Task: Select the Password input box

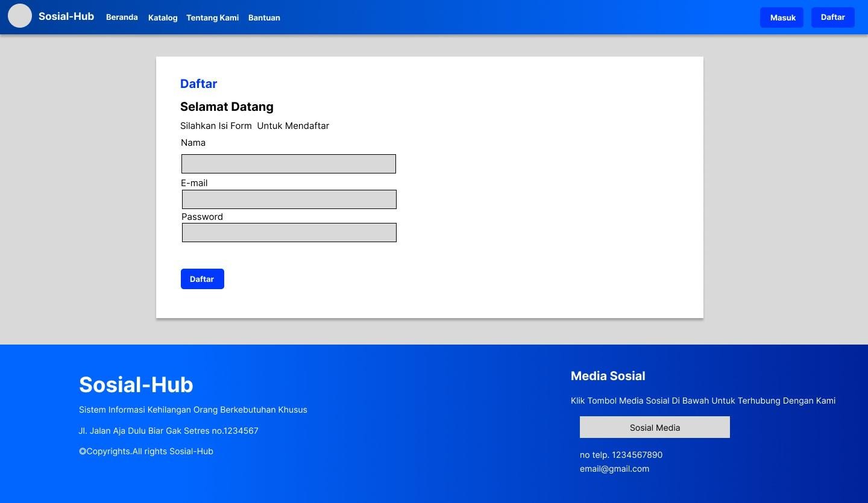Action: click(x=289, y=233)
